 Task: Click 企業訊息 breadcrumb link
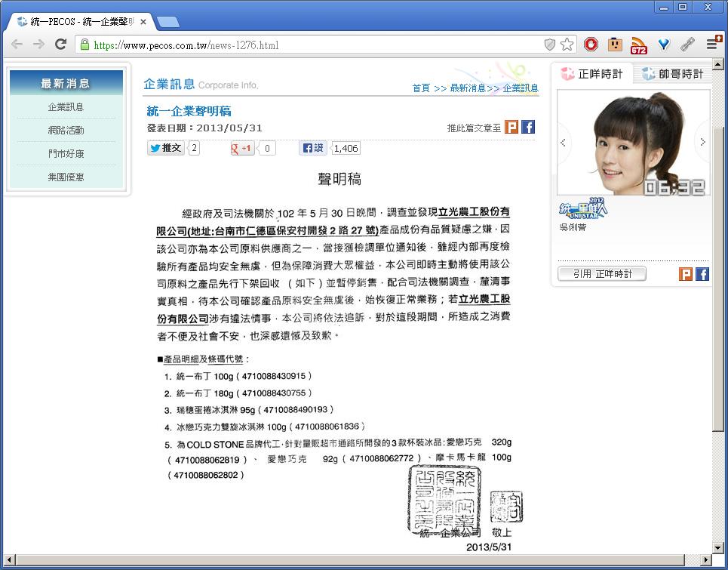point(521,88)
